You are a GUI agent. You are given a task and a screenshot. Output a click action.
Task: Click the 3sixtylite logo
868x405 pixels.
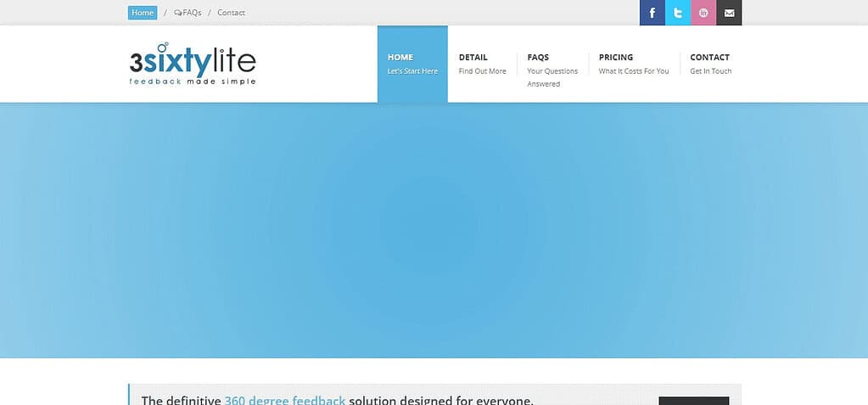pos(193,64)
